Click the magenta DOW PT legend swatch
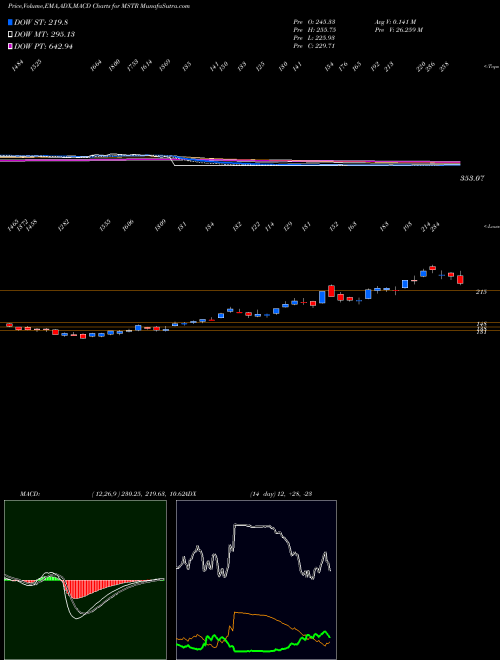The width and height of the screenshot is (500, 660). pos(10,46)
